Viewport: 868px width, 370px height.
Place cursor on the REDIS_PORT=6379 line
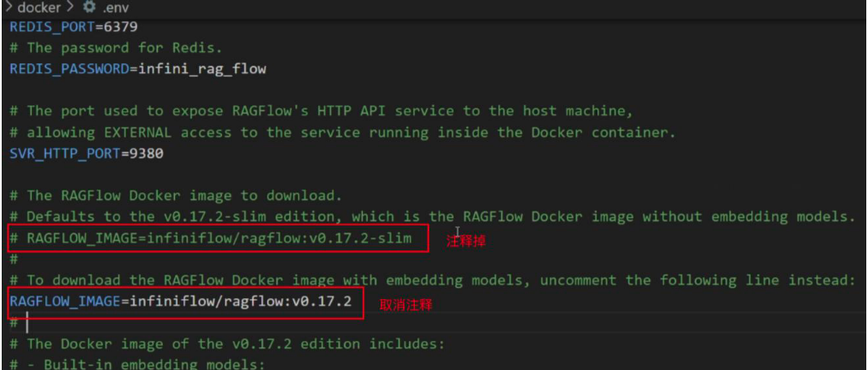73,26
